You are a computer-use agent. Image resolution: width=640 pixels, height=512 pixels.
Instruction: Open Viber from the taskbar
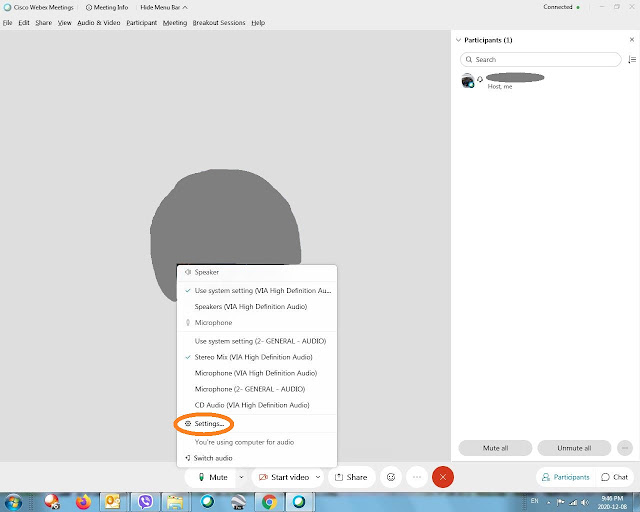145,502
